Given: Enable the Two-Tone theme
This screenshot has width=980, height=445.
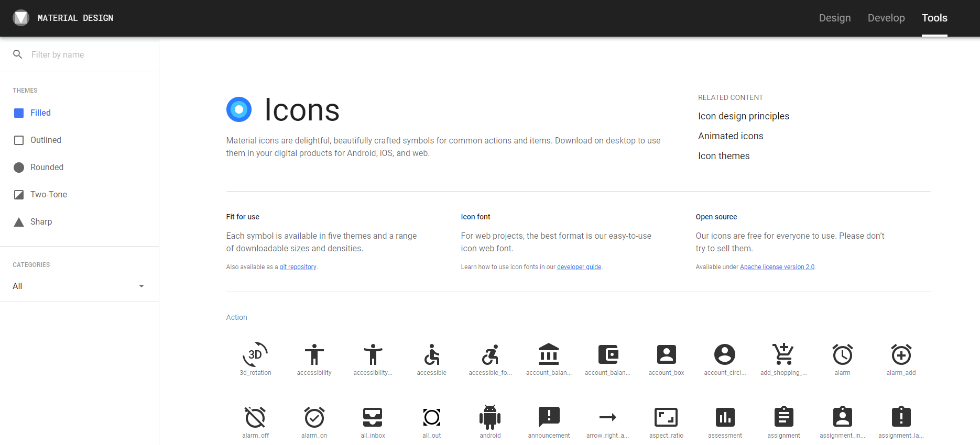Looking at the screenshot, I should [x=48, y=195].
